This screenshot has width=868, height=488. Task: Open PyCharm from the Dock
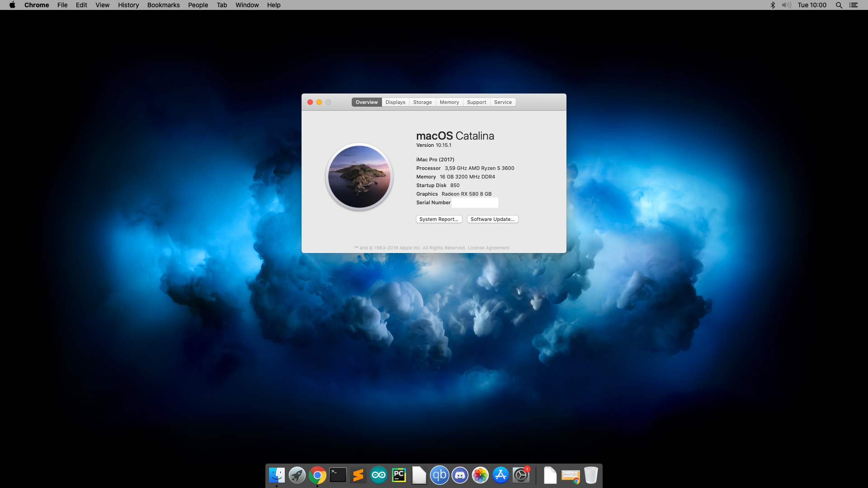pyautogui.click(x=399, y=475)
